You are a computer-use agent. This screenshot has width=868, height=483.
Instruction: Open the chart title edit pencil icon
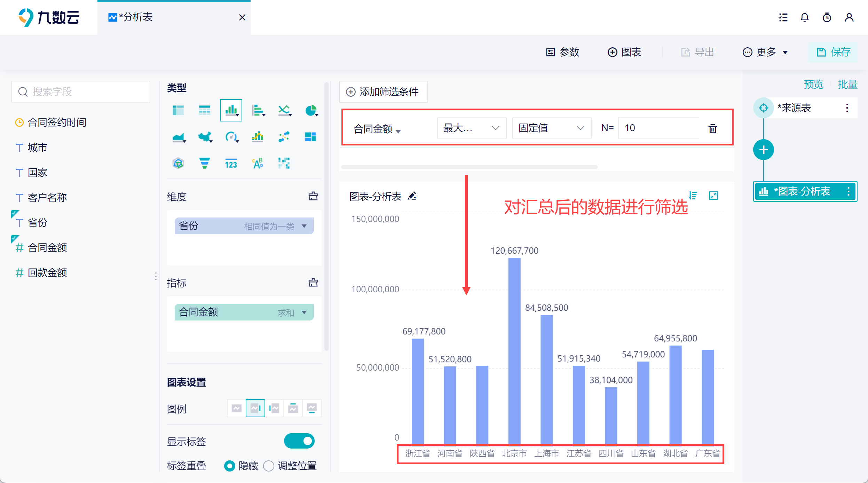412,196
